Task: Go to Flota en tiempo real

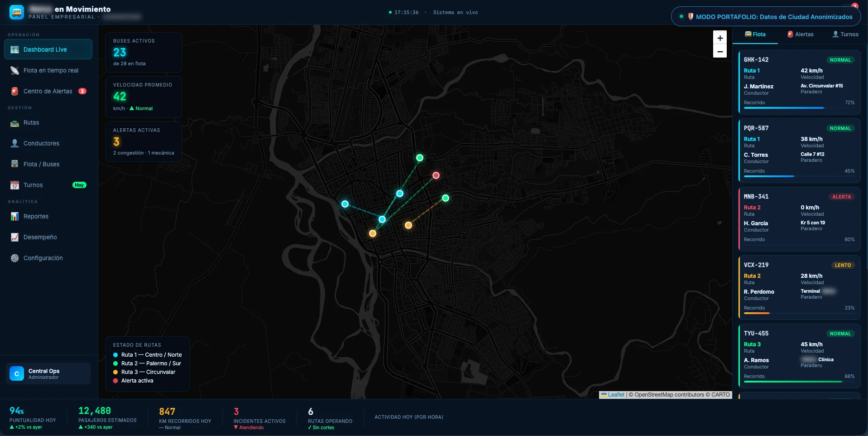Action: coord(48,70)
